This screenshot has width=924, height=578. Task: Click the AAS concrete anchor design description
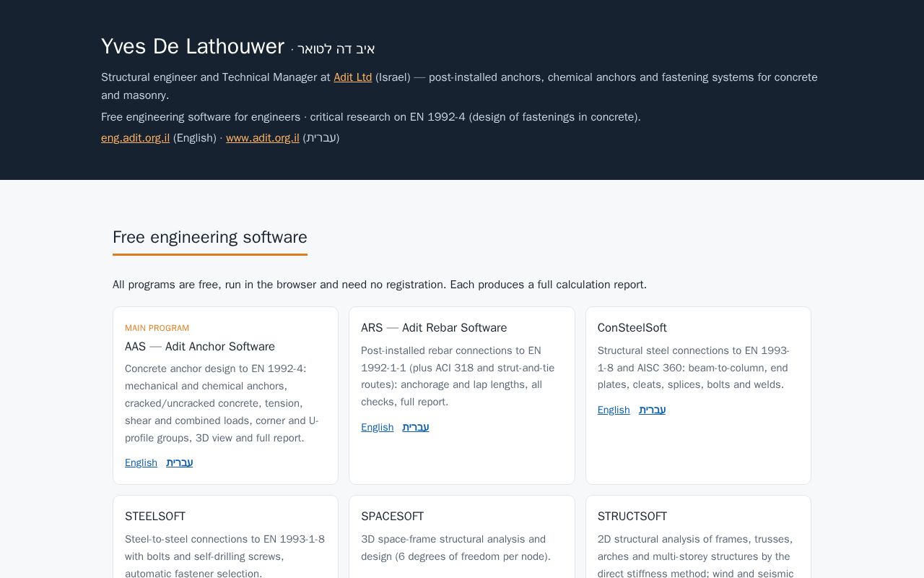tap(222, 403)
